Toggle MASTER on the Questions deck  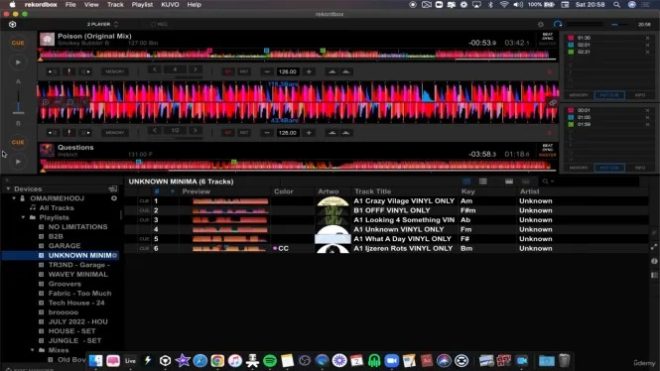547,155
